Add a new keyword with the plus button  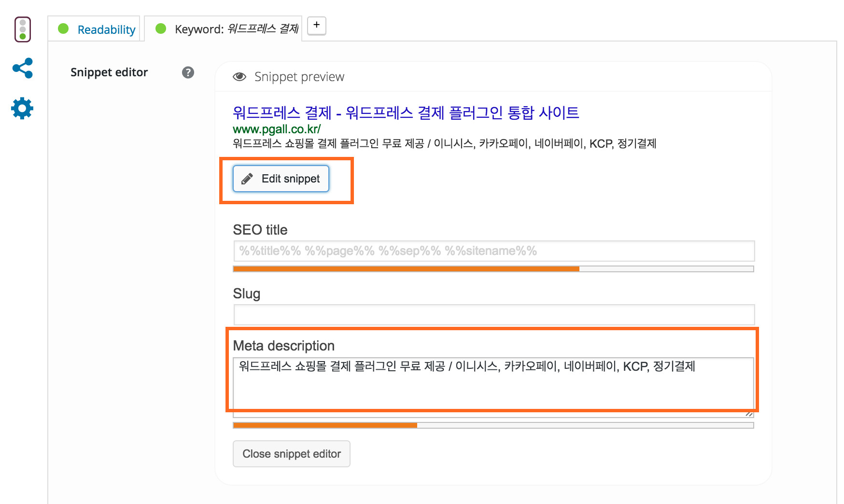tap(317, 26)
